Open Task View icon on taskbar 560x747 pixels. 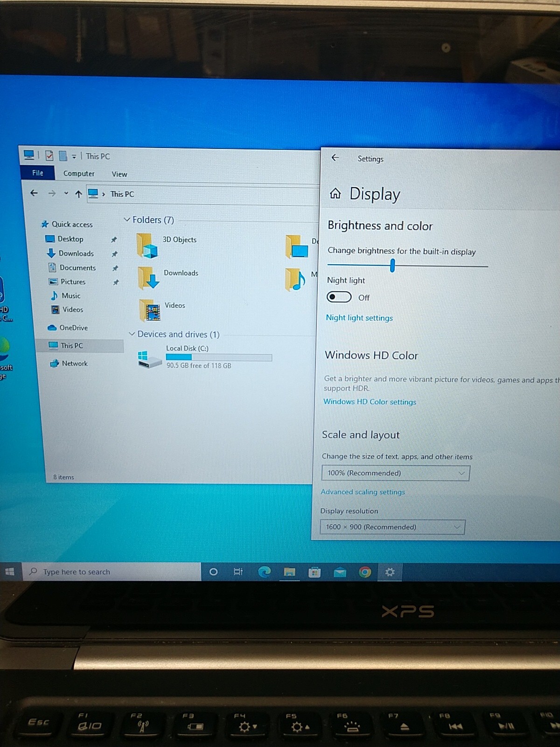(238, 572)
